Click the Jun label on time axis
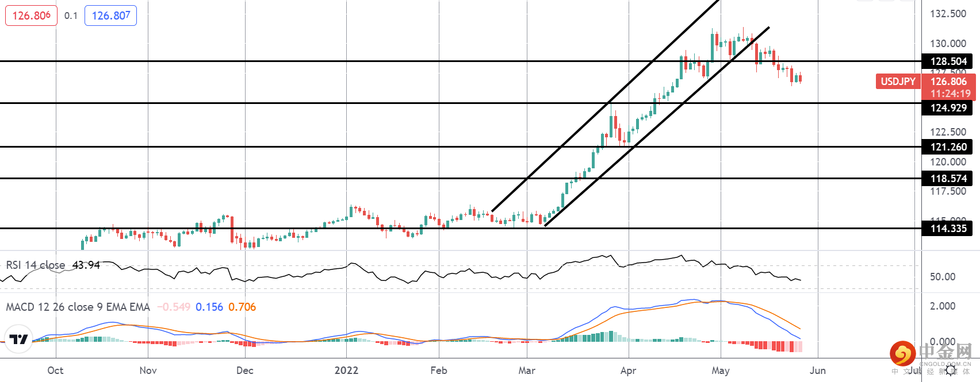Viewport: 980px width, 382px height. point(818,370)
